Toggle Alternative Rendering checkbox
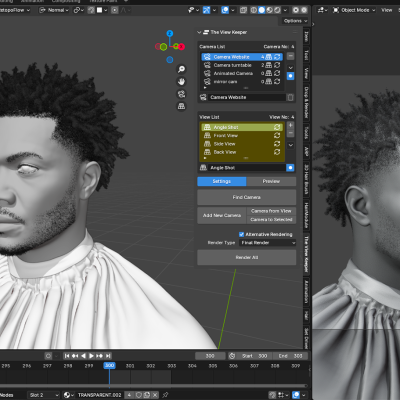The width and height of the screenshot is (400, 400). (x=241, y=234)
